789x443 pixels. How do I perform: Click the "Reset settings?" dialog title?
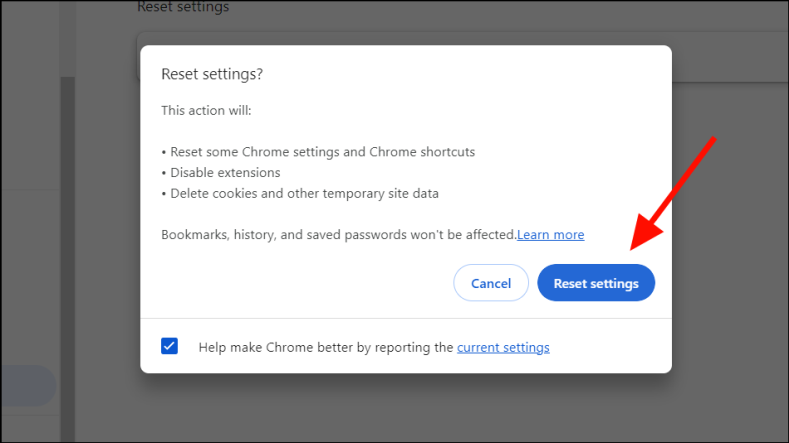coord(212,74)
